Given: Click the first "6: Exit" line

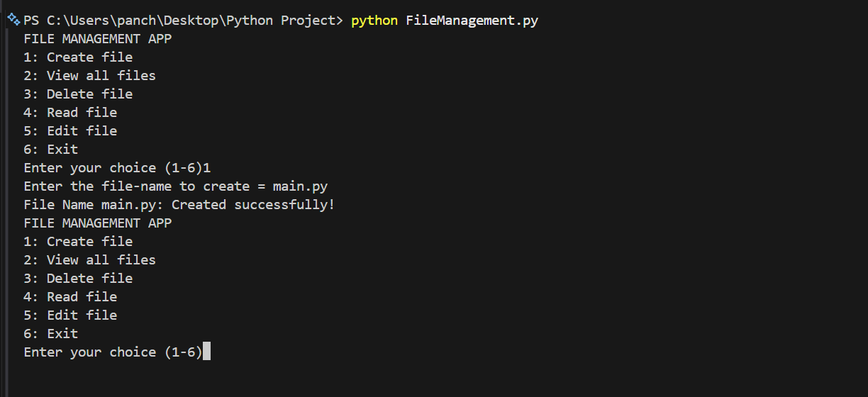Looking at the screenshot, I should (51, 150).
